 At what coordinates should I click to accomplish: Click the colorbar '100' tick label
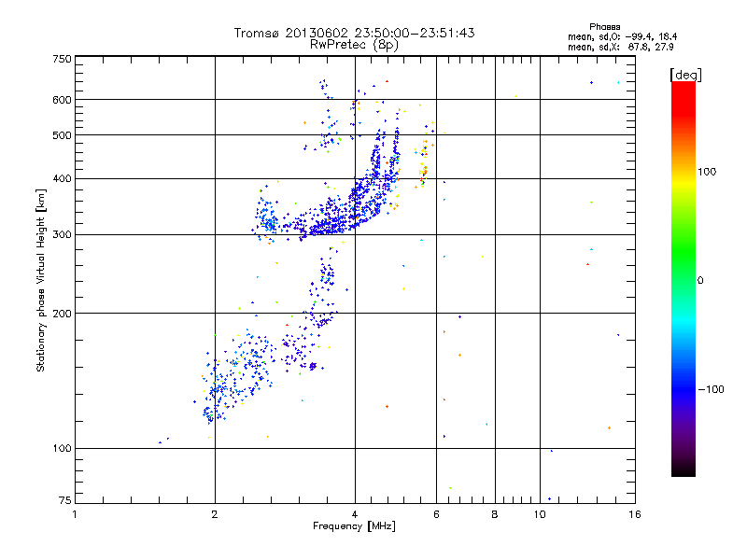point(707,172)
